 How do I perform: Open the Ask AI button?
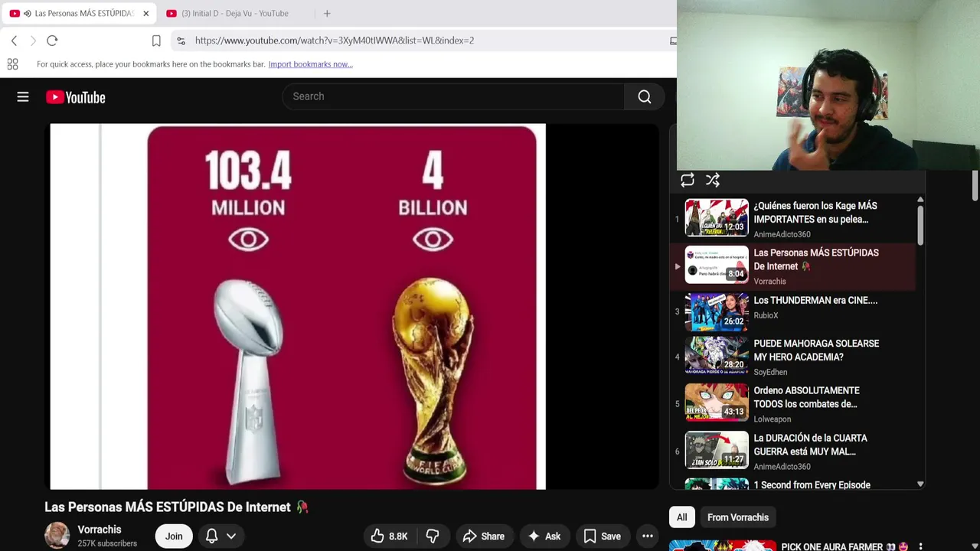(x=544, y=536)
